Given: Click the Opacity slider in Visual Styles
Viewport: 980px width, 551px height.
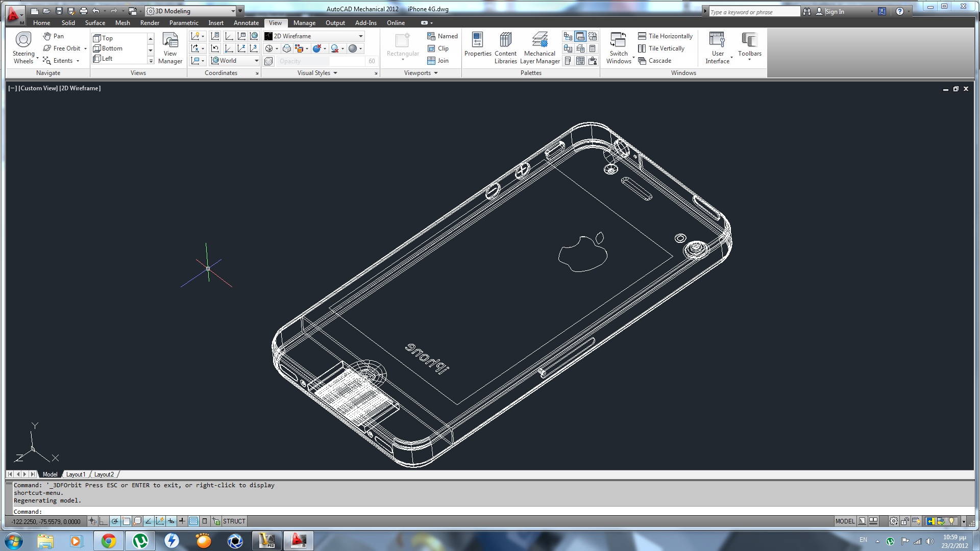Looking at the screenshot, I should pos(321,61).
